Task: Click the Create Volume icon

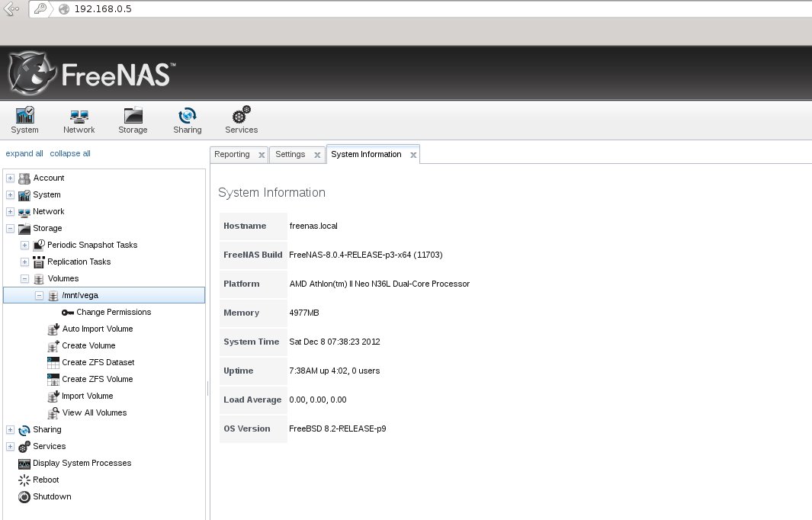Action: pyautogui.click(x=53, y=346)
